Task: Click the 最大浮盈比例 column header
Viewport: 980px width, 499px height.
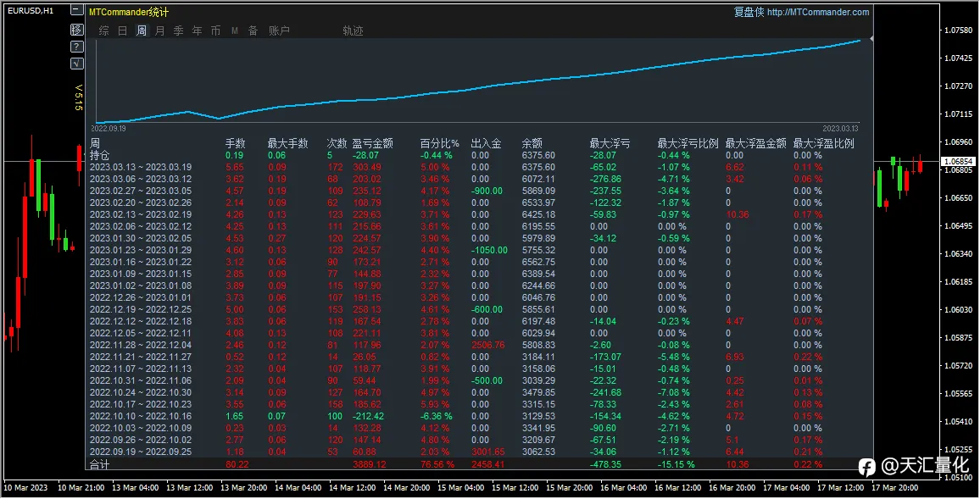Action: (x=824, y=144)
